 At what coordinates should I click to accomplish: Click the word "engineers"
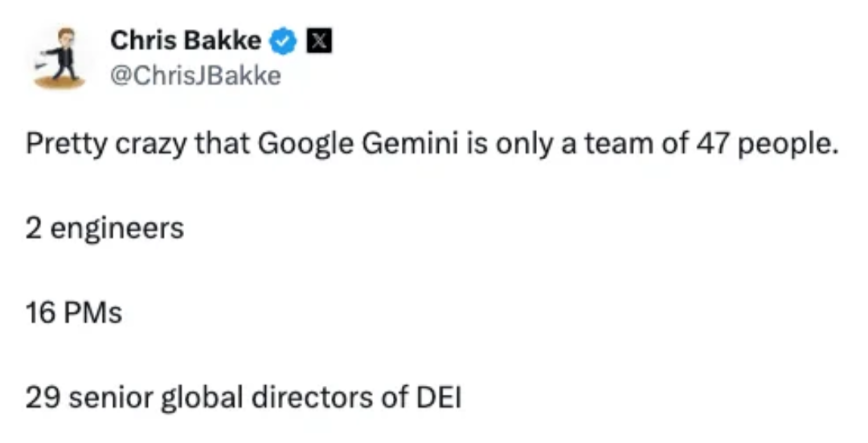pos(116,231)
